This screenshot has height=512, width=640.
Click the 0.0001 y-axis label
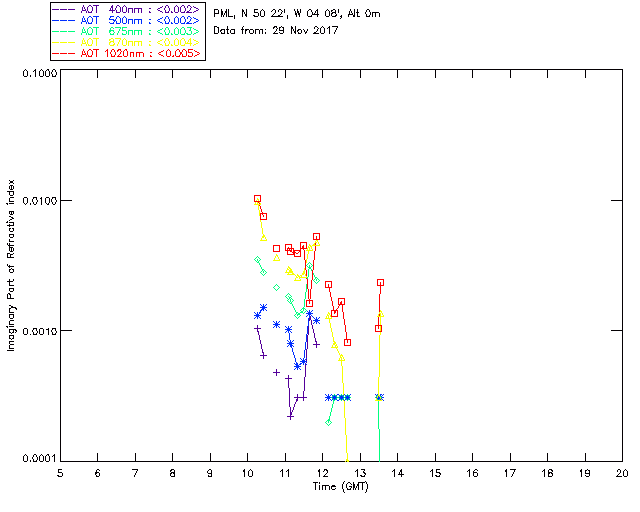[39, 459]
